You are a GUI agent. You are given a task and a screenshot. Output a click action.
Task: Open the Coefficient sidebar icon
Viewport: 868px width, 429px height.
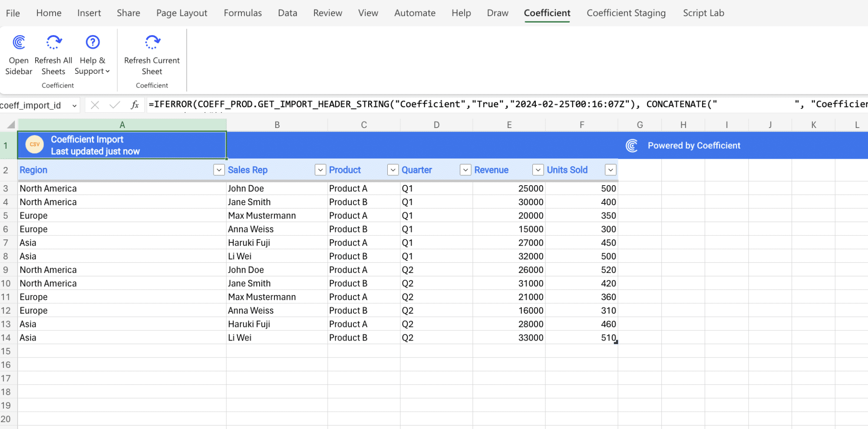pyautogui.click(x=19, y=43)
